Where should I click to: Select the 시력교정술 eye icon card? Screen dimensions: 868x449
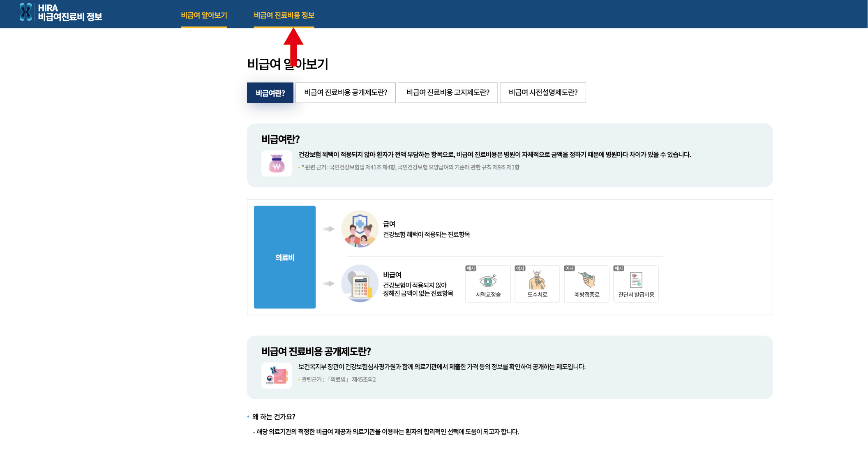point(488,284)
